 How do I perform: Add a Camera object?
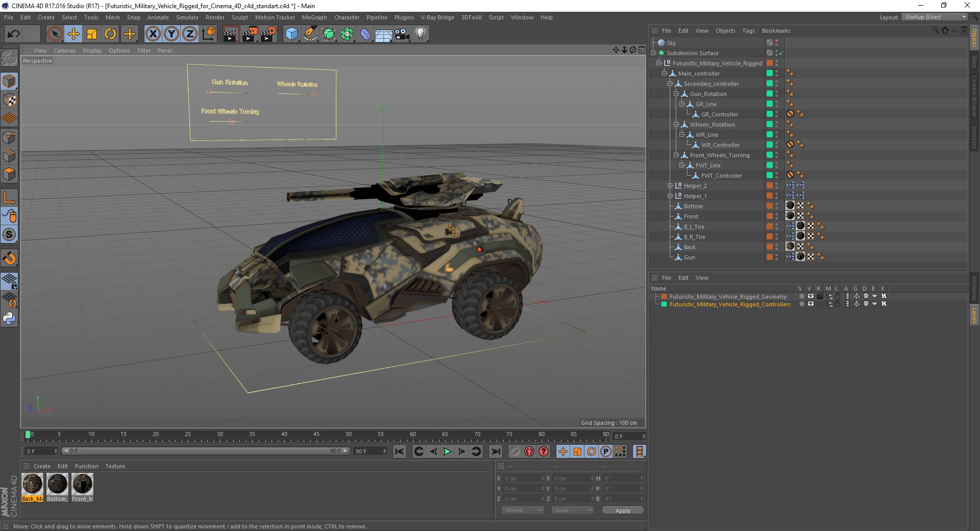pyautogui.click(x=402, y=34)
